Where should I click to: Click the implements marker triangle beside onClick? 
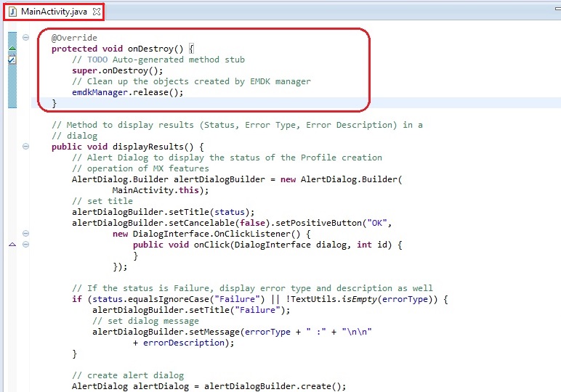(12, 245)
